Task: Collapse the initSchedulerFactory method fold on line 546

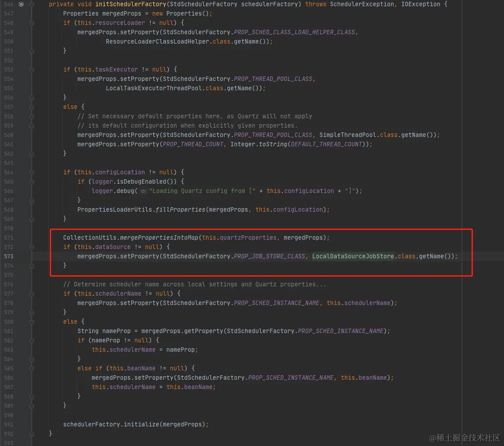Action: click(32, 4)
